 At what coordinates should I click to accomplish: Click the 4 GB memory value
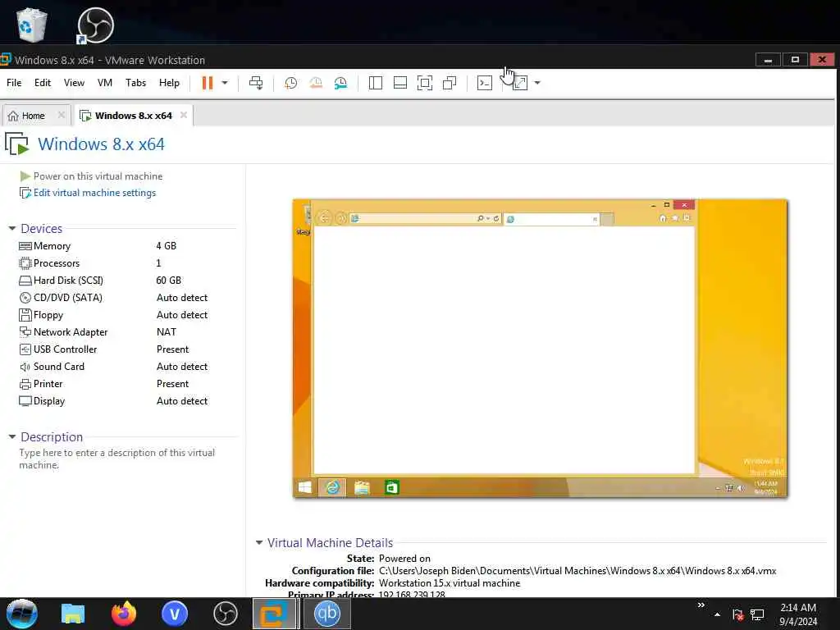166,246
